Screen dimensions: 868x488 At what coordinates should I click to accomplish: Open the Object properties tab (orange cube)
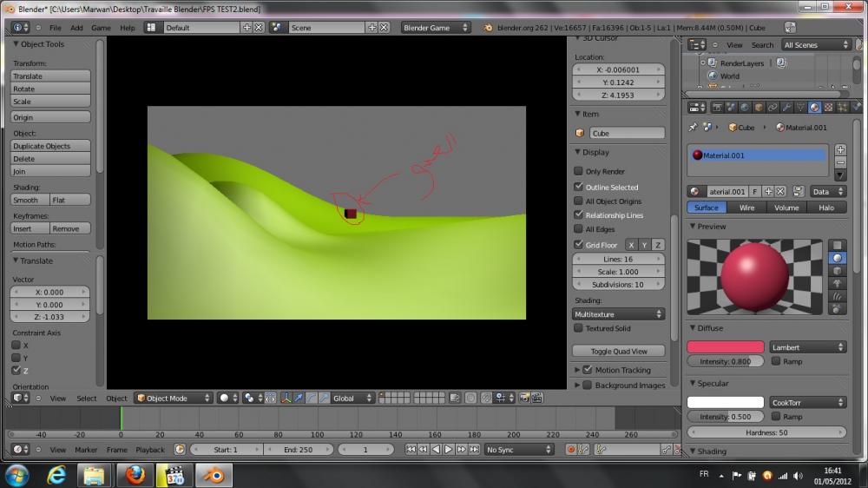coord(759,108)
